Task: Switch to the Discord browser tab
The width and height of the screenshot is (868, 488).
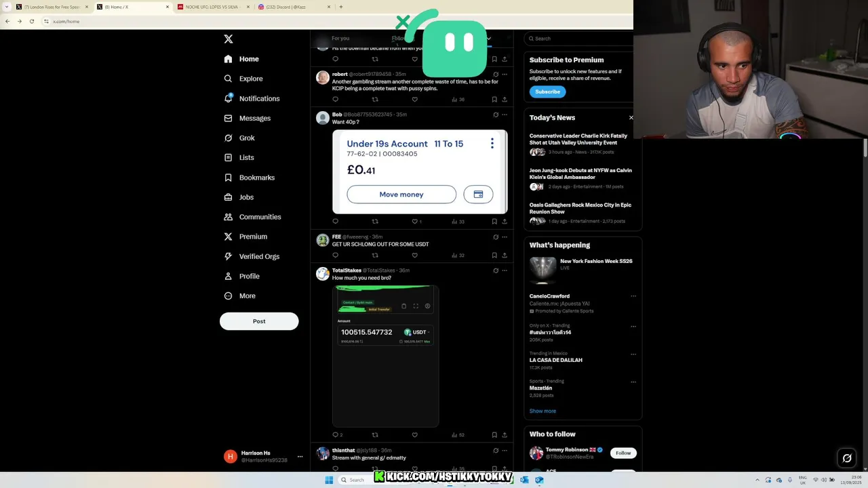Action: coord(294,7)
